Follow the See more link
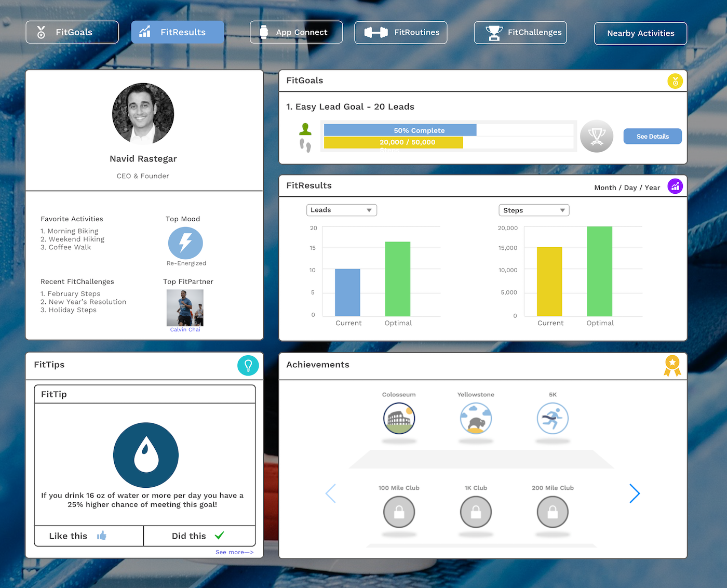The width and height of the screenshot is (727, 588). coord(235,552)
